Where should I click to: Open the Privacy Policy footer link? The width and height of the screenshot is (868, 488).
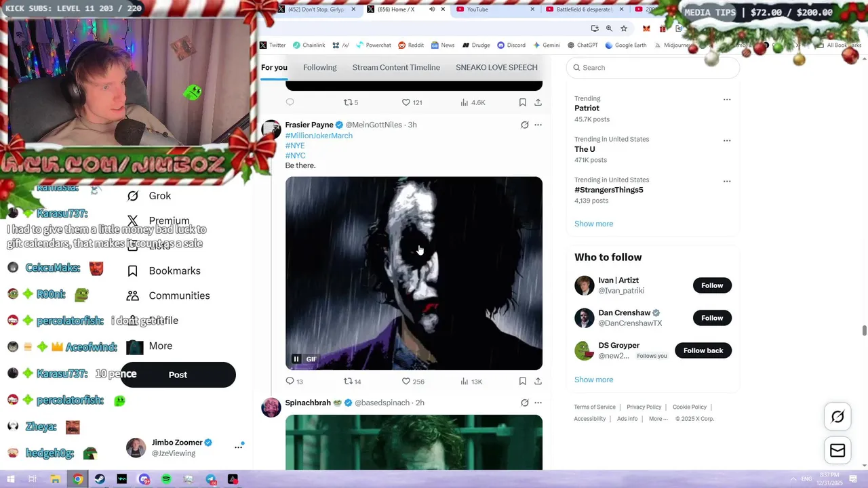click(644, 407)
